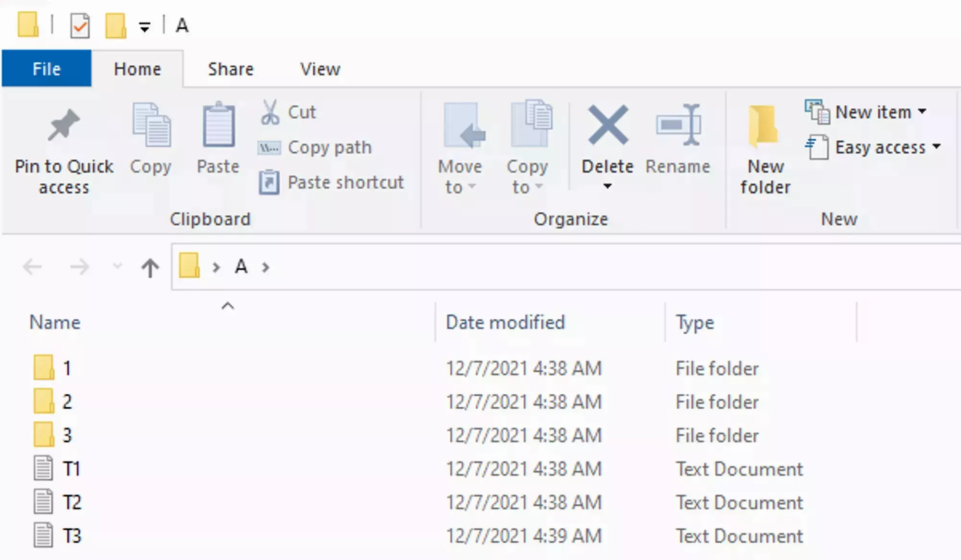The height and width of the screenshot is (560, 961).
Task: Open the File menu
Action: pos(46,69)
